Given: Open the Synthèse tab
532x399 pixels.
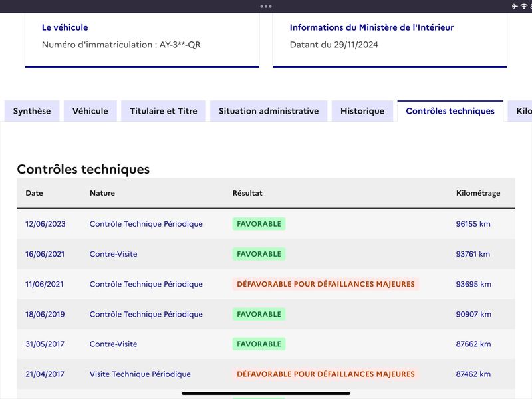Looking at the screenshot, I should (32, 111).
